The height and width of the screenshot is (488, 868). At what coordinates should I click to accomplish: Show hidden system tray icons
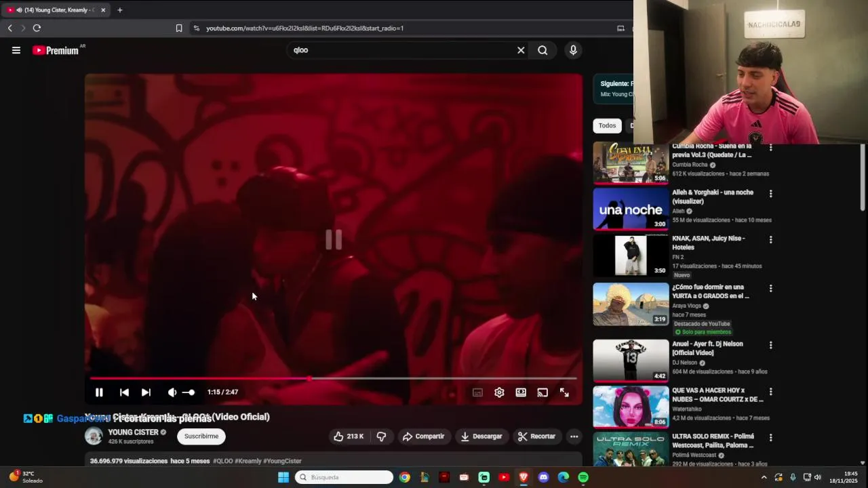pos(764,477)
